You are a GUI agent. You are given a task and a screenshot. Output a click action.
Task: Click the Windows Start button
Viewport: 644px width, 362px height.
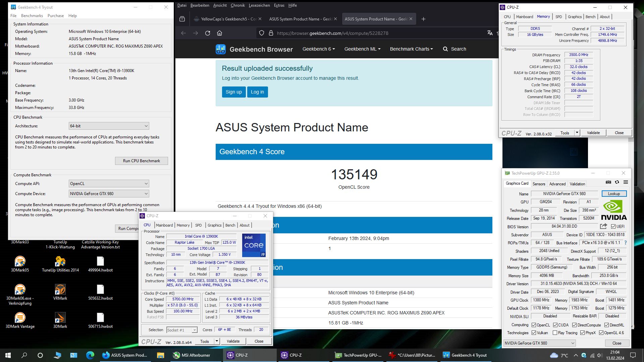point(8,355)
